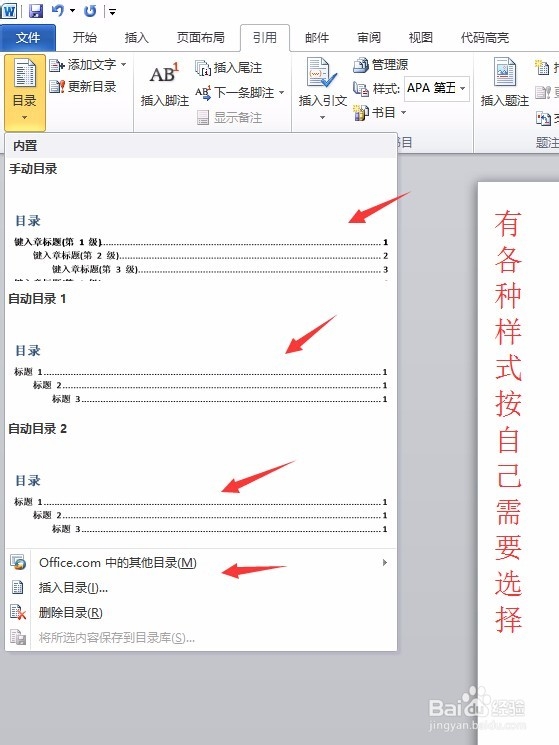559x745 pixels.
Task: Click the 管理源 icon
Action: 360,65
